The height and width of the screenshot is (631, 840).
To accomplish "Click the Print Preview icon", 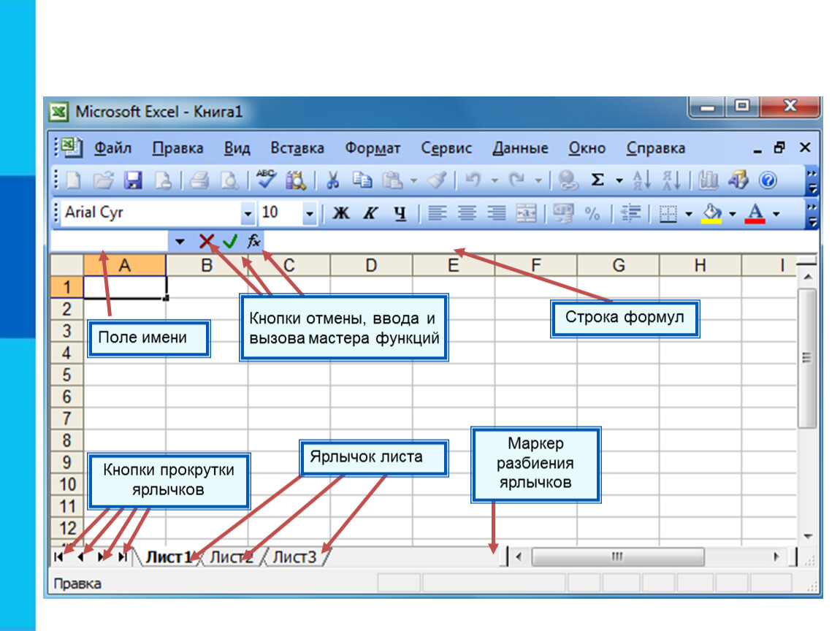I will tap(229, 180).
